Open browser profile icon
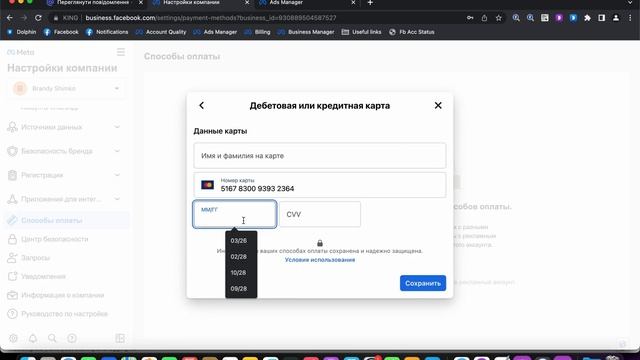The width and height of the screenshot is (640, 360). (x=616, y=18)
